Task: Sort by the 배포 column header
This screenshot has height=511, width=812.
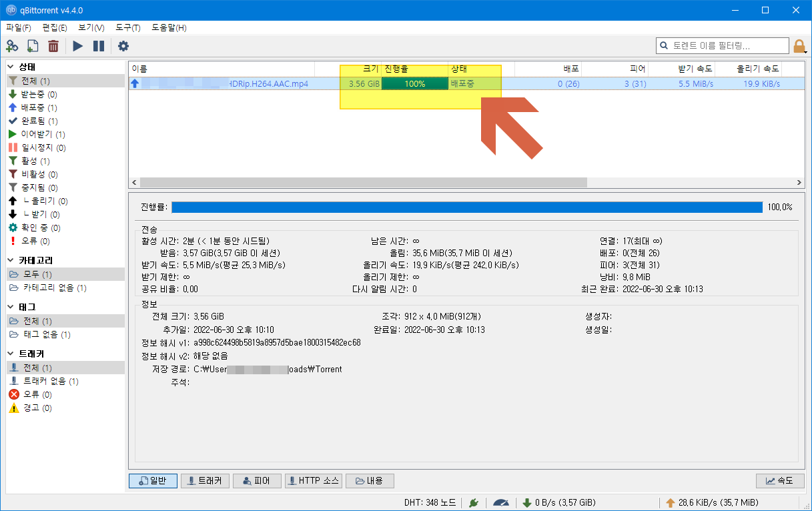Action: pyautogui.click(x=548, y=69)
